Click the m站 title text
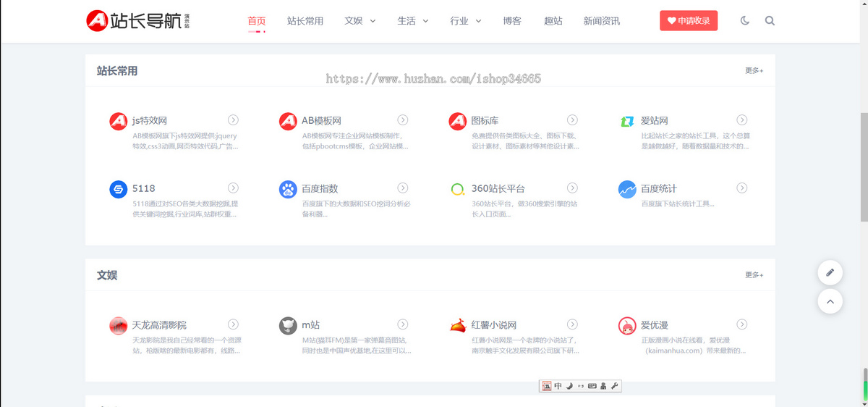 click(311, 325)
